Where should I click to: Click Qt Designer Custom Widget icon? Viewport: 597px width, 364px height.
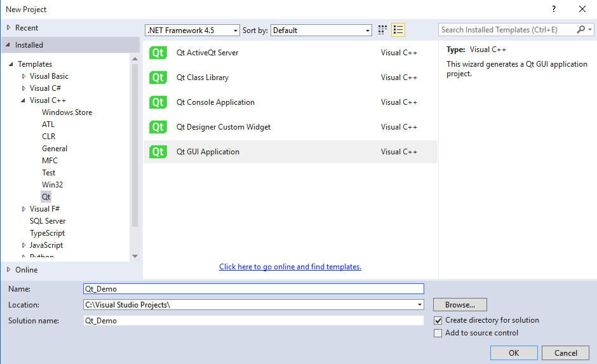(x=158, y=127)
